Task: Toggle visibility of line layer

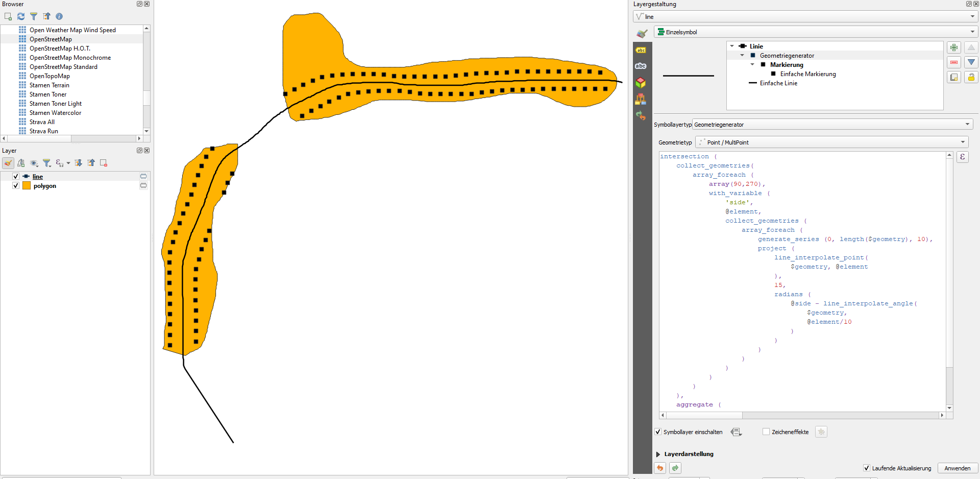Action: coord(16,176)
